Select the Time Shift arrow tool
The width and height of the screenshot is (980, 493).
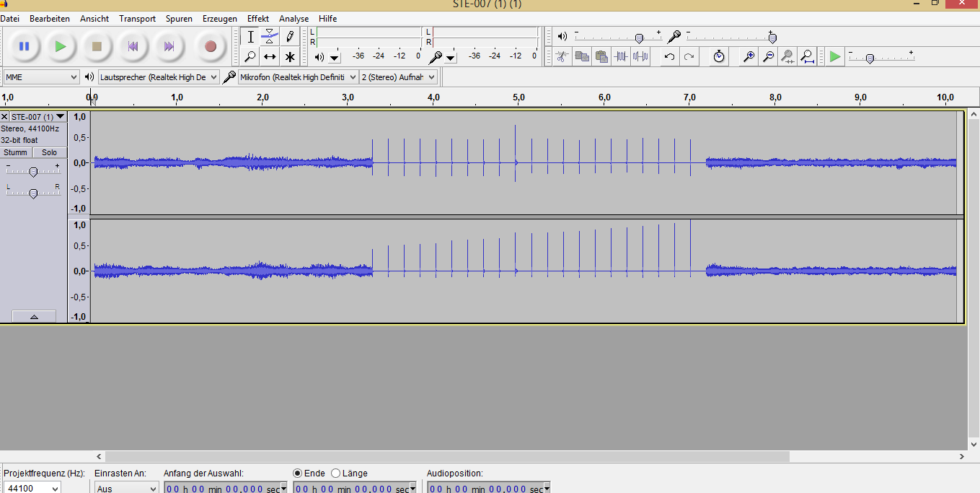(x=270, y=56)
